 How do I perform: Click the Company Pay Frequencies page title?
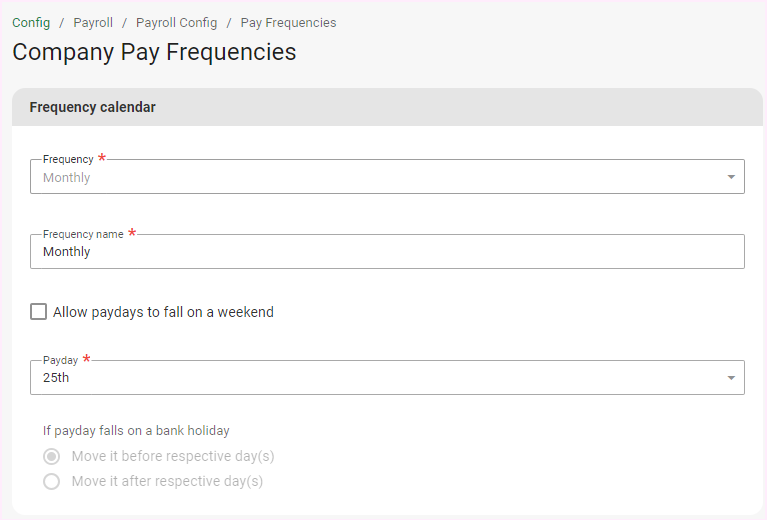coord(154,52)
